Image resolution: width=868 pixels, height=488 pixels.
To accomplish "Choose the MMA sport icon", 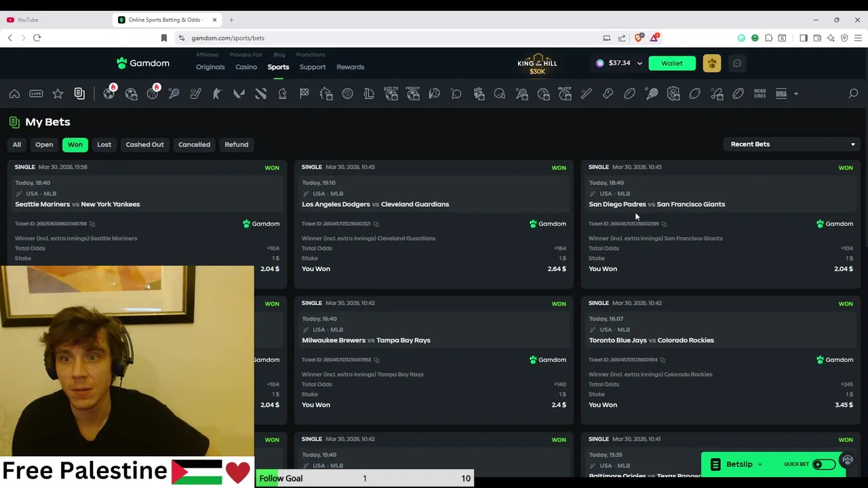I will coord(781,94).
